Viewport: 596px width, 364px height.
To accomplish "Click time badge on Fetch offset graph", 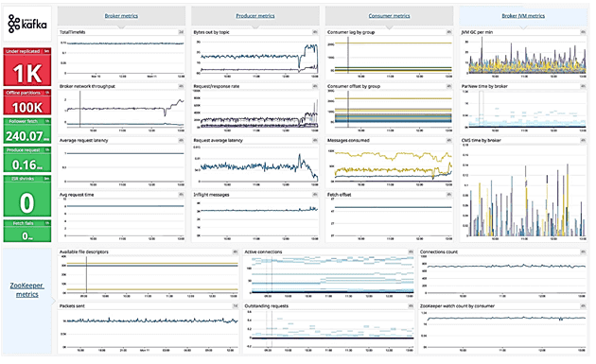I will (x=449, y=195).
